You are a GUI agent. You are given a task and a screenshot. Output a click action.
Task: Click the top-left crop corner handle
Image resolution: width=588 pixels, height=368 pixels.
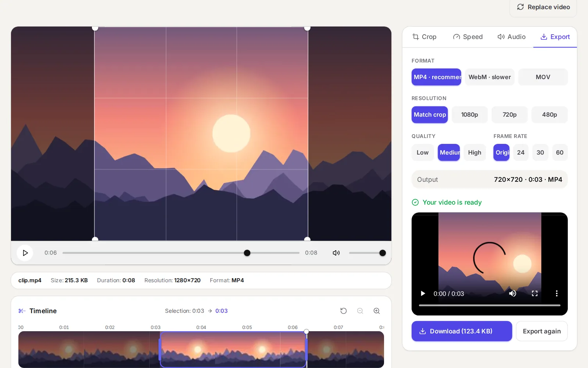[x=95, y=28]
